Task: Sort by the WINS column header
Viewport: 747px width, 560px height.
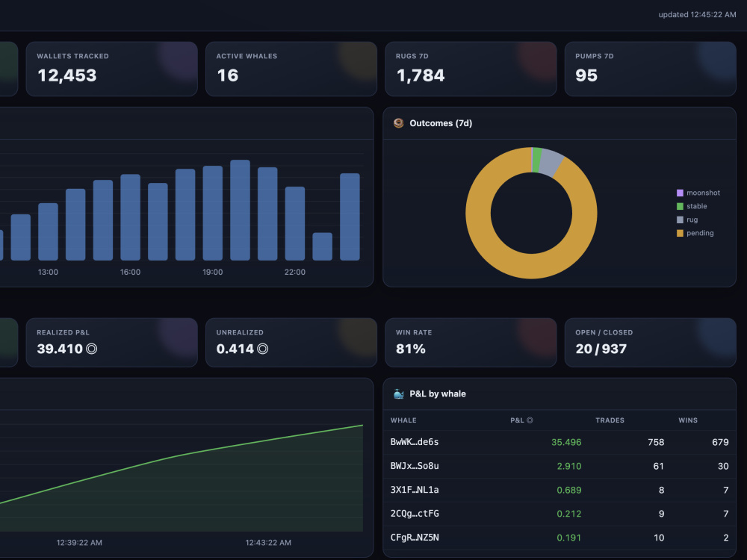Action: pos(688,420)
